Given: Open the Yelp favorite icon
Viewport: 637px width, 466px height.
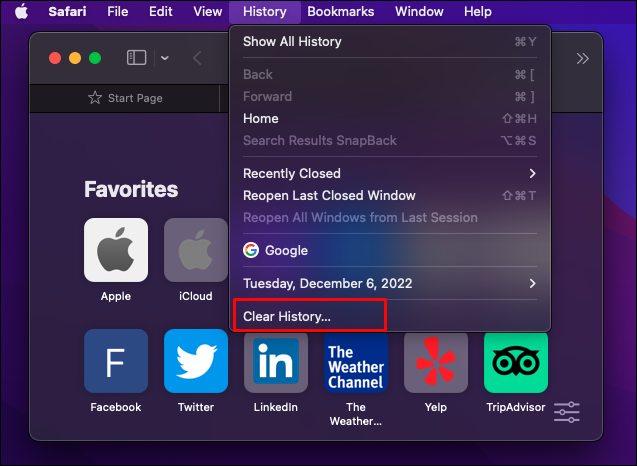Looking at the screenshot, I should pos(436,361).
